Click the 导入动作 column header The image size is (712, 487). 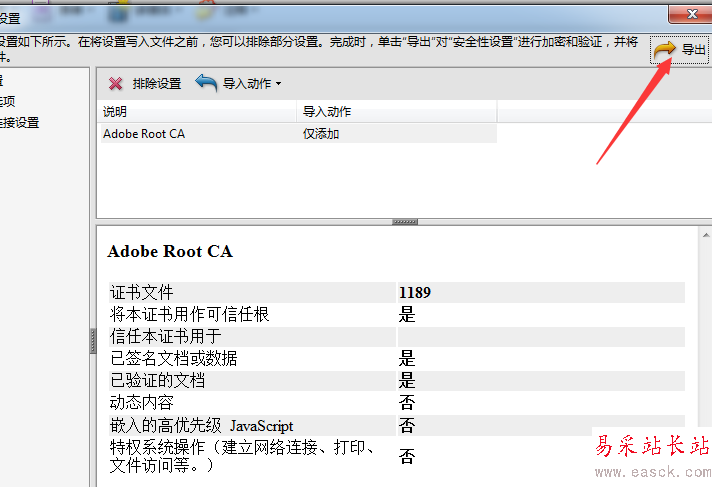tap(396, 111)
